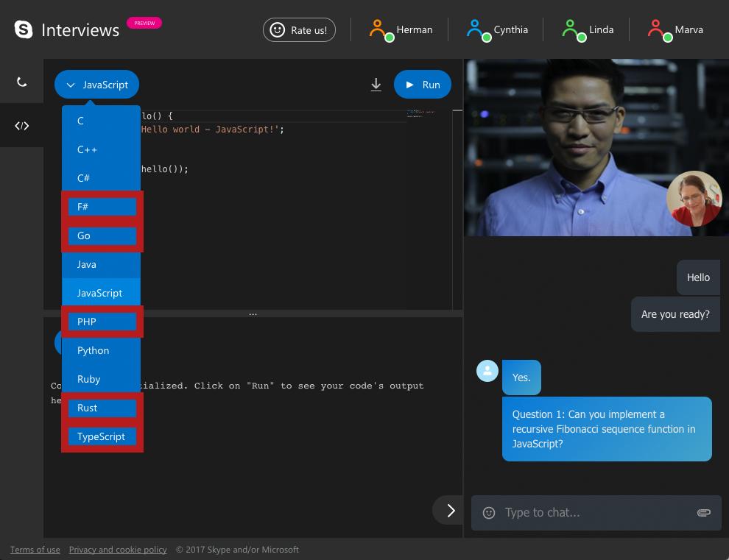Screen dimensions: 729x560
Task: Collapse the JavaScript language dropdown
Action: click(x=96, y=85)
